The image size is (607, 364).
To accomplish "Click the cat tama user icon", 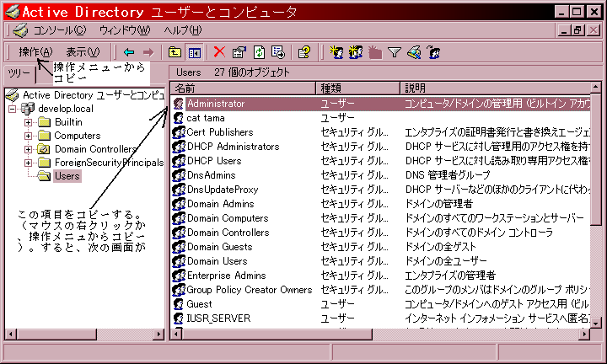I will pyautogui.click(x=178, y=118).
